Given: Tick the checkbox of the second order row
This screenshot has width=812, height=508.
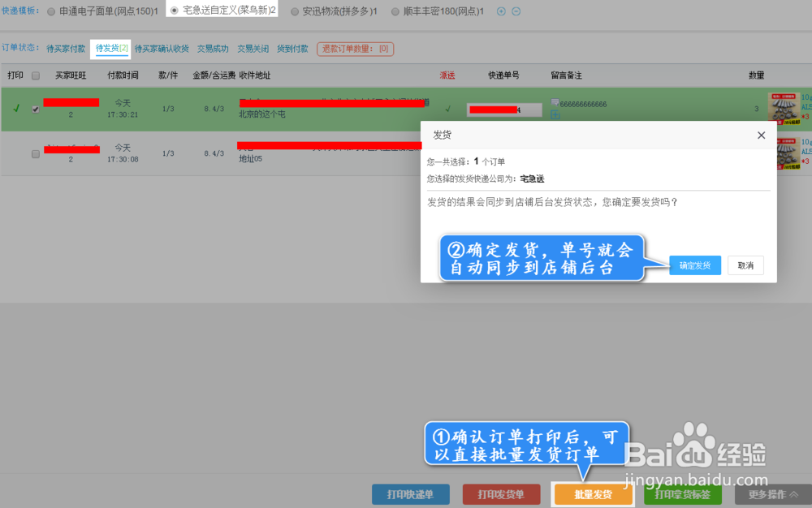Looking at the screenshot, I should point(34,154).
